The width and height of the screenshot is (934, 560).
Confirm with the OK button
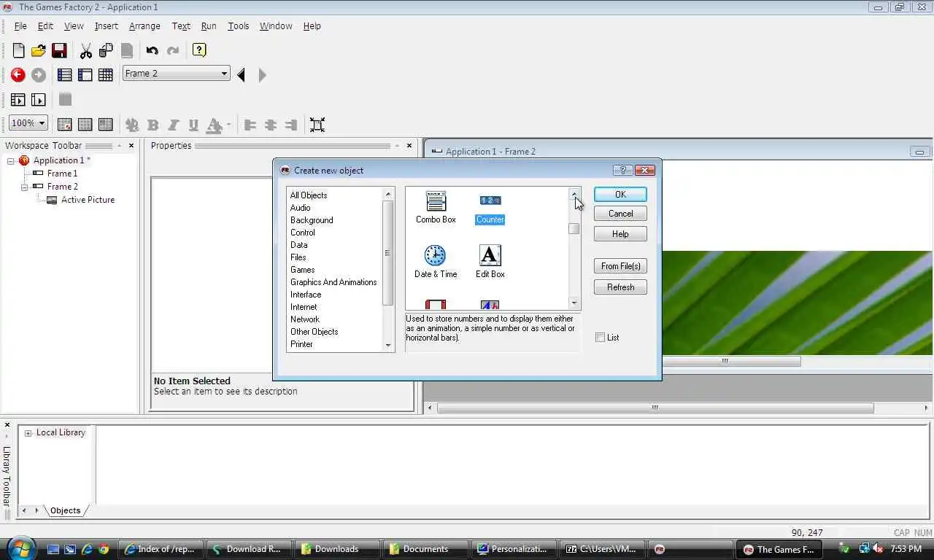(x=620, y=195)
